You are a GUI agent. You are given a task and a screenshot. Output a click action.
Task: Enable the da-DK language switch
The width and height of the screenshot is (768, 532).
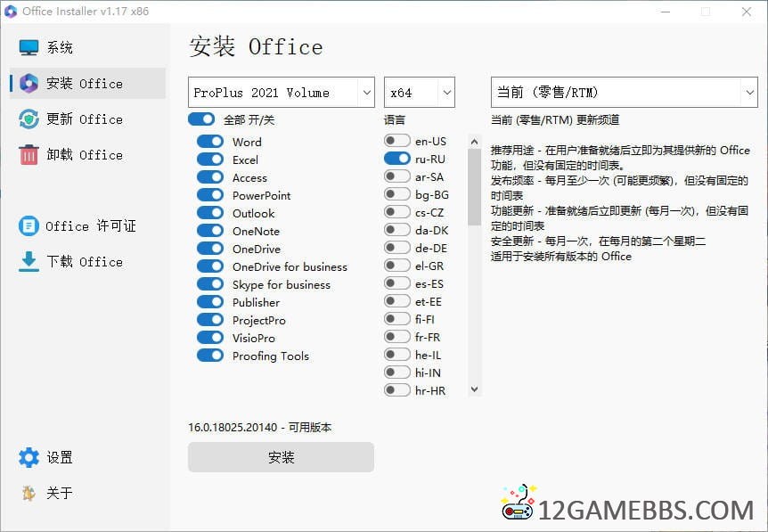(397, 230)
